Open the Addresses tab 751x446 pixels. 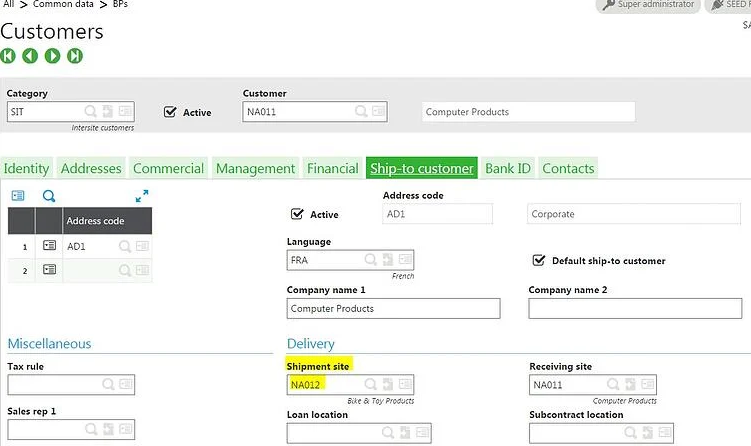91,168
